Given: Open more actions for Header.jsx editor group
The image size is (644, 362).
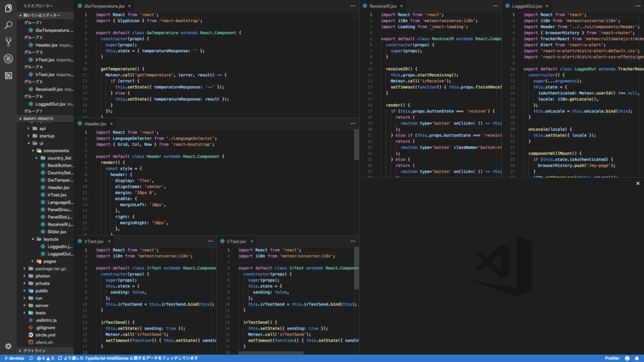Looking at the screenshot, I should click(353, 124).
